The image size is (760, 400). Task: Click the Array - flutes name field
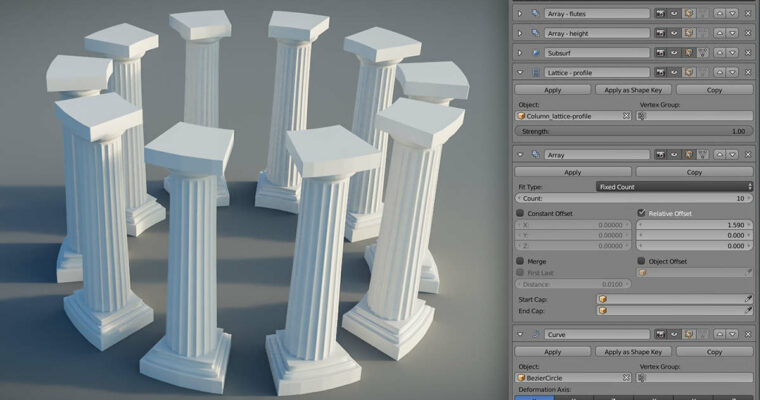[597, 14]
